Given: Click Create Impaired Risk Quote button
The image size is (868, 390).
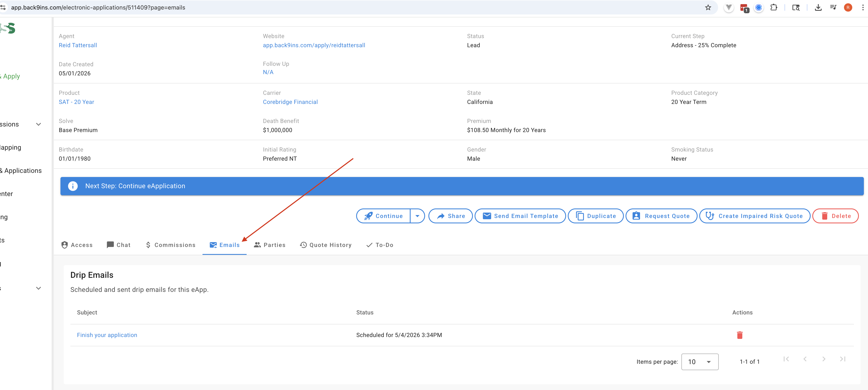Looking at the screenshot, I should coord(755,216).
